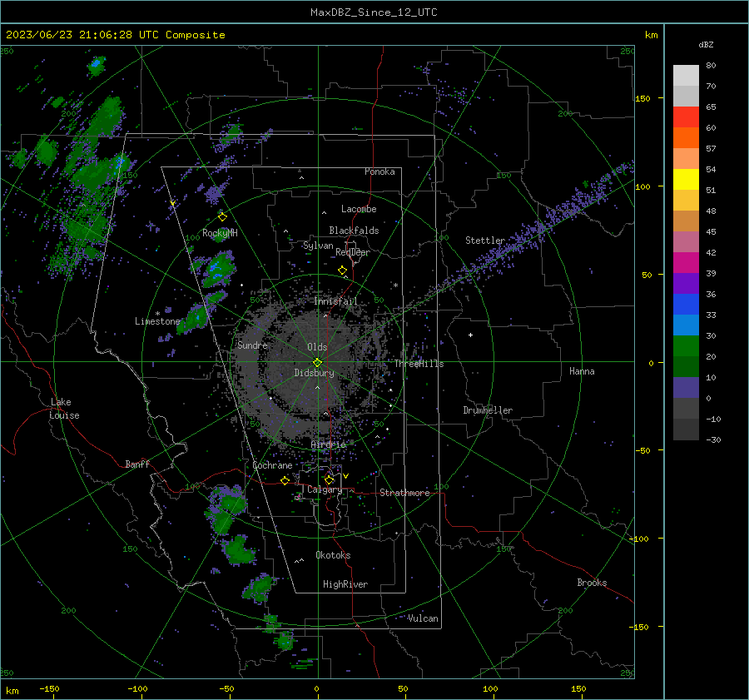The height and width of the screenshot is (700, 749).
Task: Click the Lake Louise label
Action: click(64, 409)
